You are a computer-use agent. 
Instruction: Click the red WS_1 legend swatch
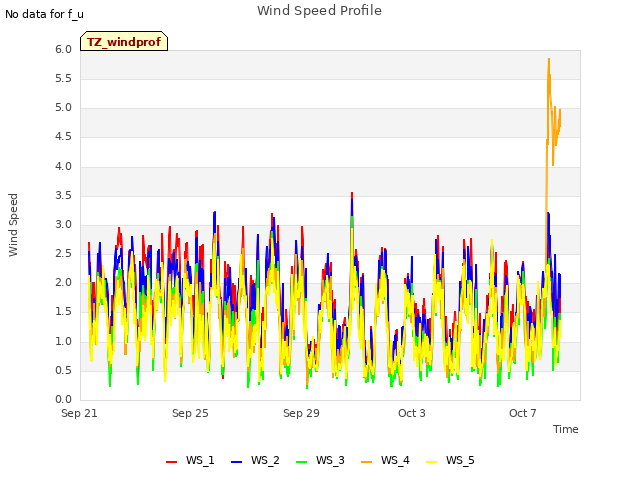pos(171,462)
